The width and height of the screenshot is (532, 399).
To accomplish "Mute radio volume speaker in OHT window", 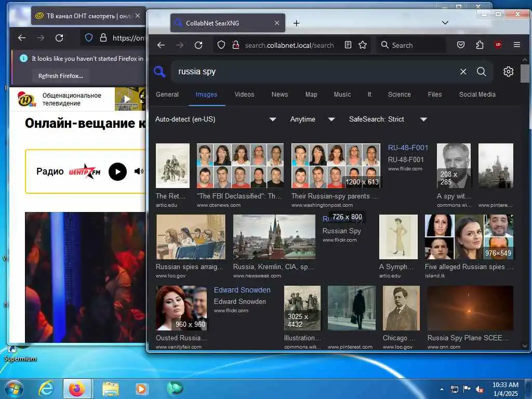I will click(x=139, y=171).
